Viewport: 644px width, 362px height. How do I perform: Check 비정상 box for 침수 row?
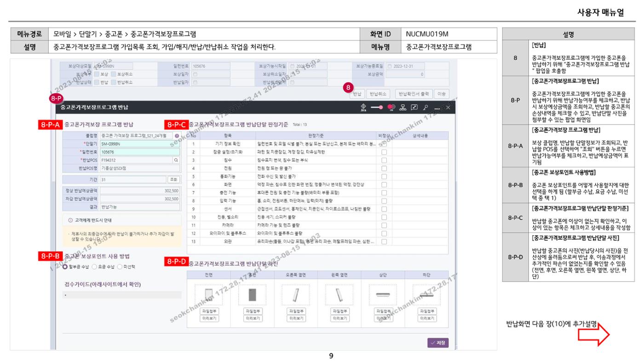[x=384, y=160]
